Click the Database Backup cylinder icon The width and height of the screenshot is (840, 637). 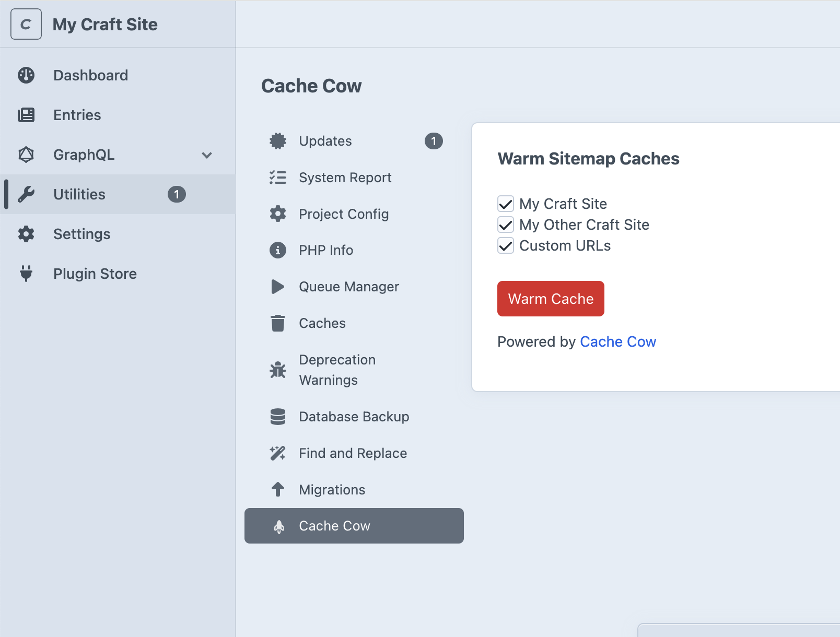coord(278,417)
